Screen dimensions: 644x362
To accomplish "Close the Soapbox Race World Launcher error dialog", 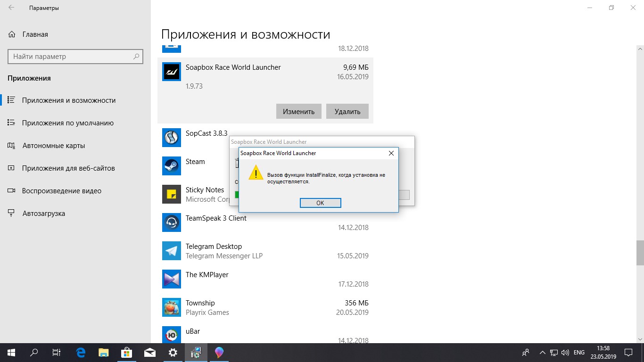I will [391, 153].
